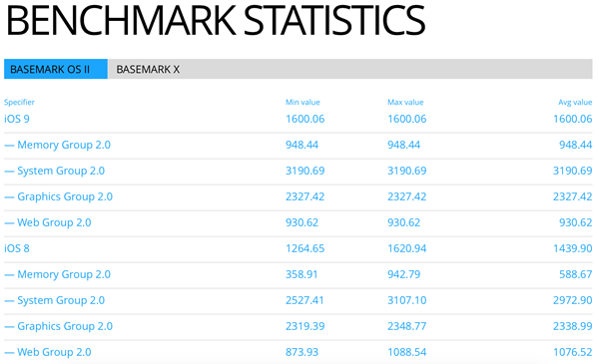Click the Max value column header
The height and width of the screenshot is (364, 599).
[x=405, y=103]
